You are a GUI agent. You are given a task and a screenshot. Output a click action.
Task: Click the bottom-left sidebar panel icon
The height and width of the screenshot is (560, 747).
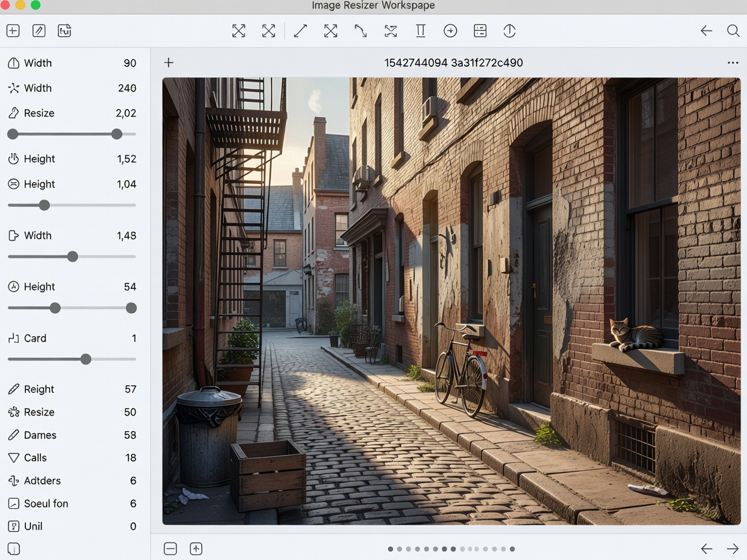[14, 549]
